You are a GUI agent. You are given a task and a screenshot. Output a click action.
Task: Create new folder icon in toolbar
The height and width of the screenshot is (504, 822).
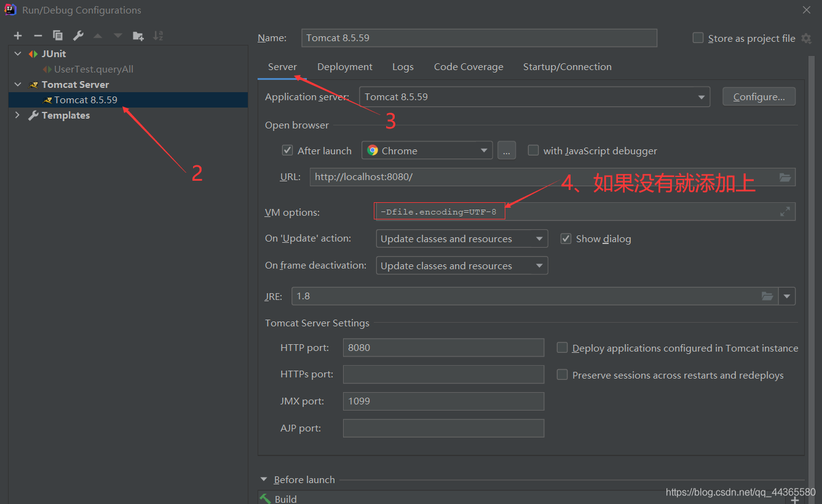[x=138, y=36]
